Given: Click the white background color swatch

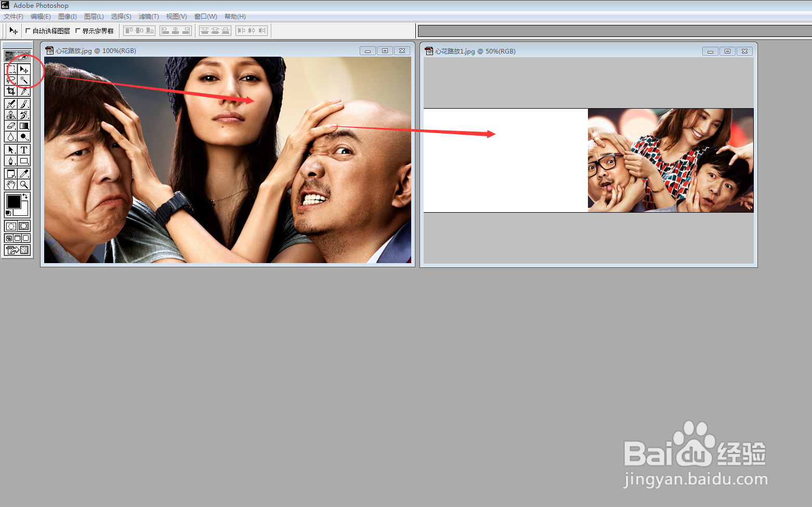Looking at the screenshot, I should [23, 211].
